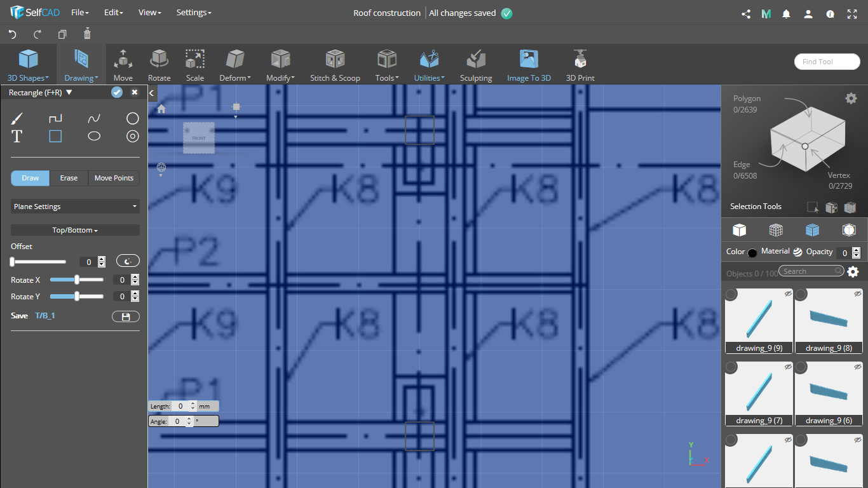868x488 pixels.
Task: Toggle visibility of drawing_9 (8)
Action: (x=857, y=294)
